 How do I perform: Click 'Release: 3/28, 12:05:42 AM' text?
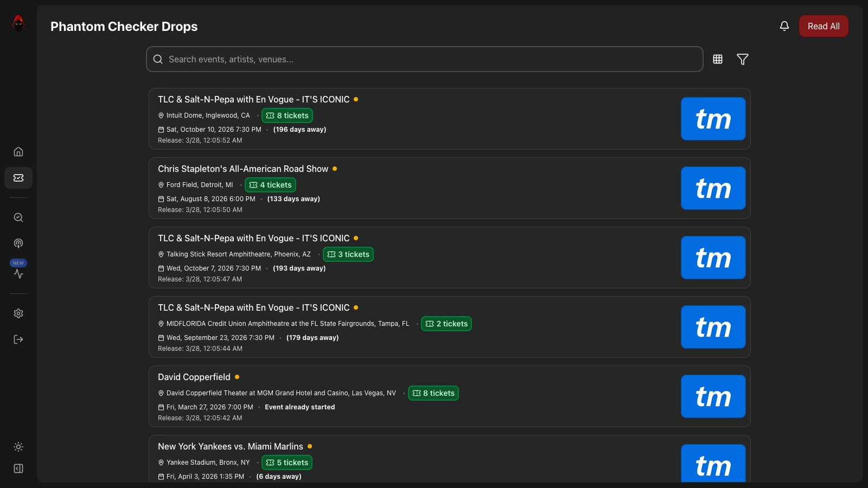point(200,418)
